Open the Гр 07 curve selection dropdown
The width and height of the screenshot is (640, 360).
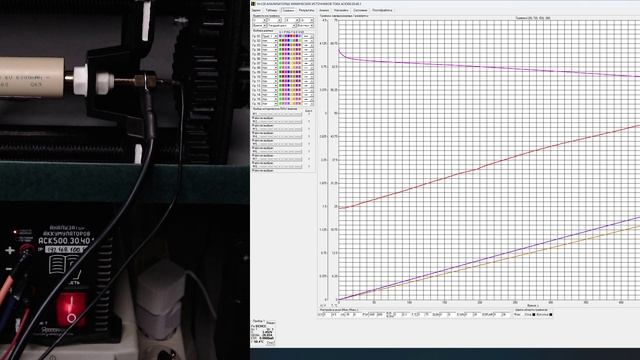point(269,63)
